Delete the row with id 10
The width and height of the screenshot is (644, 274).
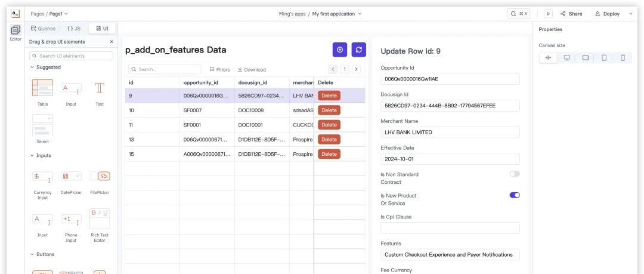tap(329, 110)
